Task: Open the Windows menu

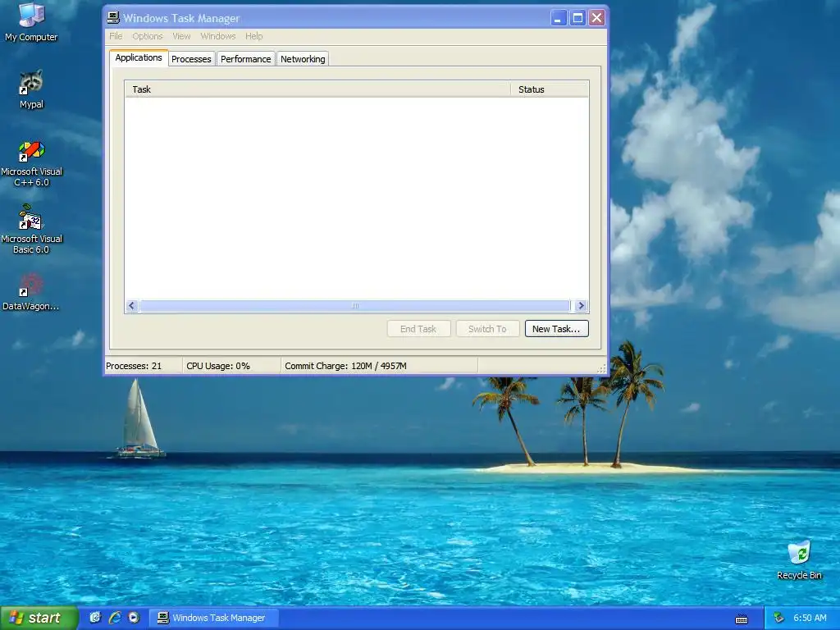Action: point(217,36)
